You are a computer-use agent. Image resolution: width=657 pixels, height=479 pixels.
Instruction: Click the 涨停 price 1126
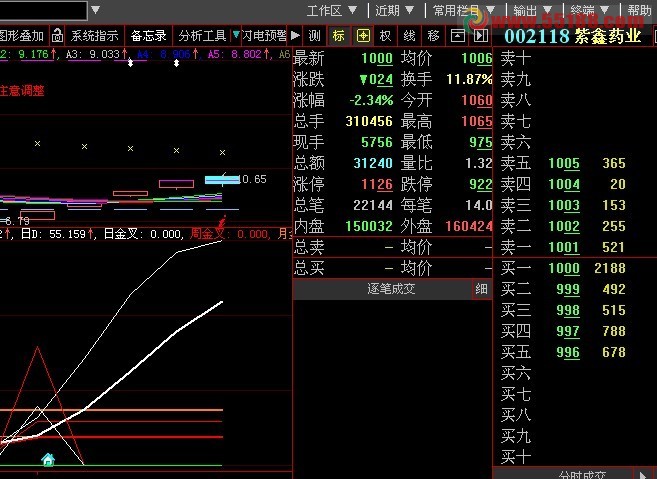[377, 184]
